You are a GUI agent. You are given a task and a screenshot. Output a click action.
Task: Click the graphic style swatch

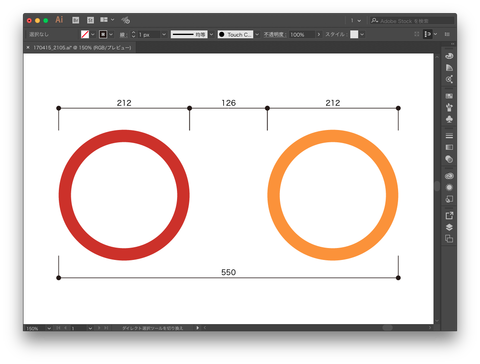354,34
